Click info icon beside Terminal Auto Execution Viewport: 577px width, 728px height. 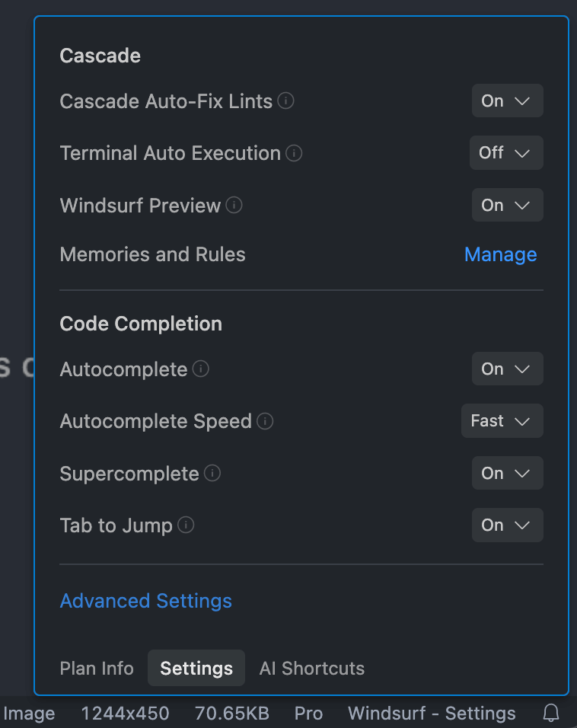coord(294,153)
